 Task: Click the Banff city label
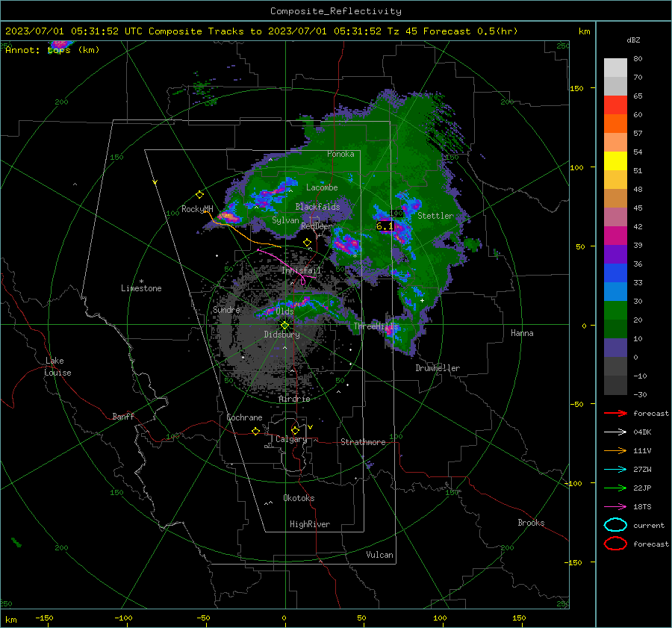(123, 416)
